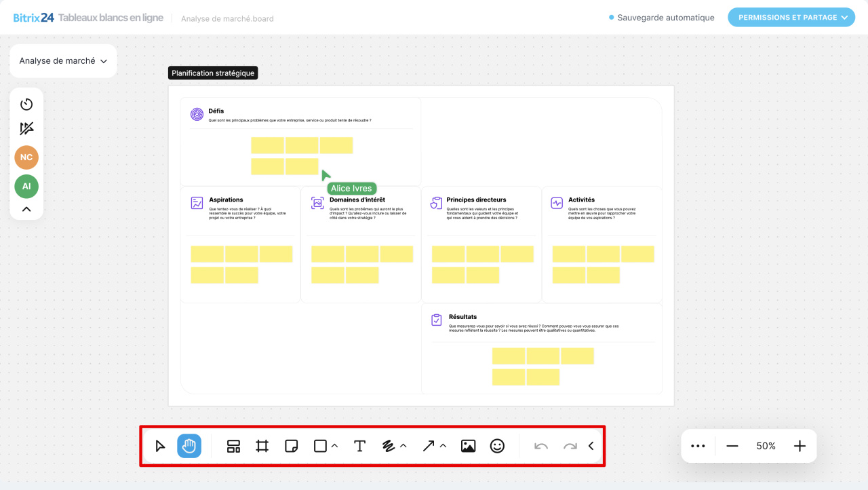This screenshot has height=490, width=868.
Task: Activate the hand pan tool
Action: click(189, 446)
